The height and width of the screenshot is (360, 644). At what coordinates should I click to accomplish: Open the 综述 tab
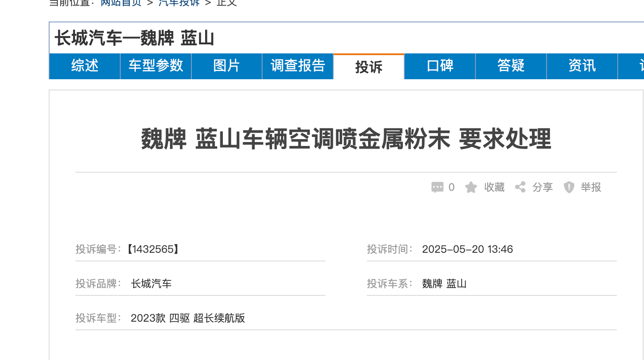tap(85, 66)
